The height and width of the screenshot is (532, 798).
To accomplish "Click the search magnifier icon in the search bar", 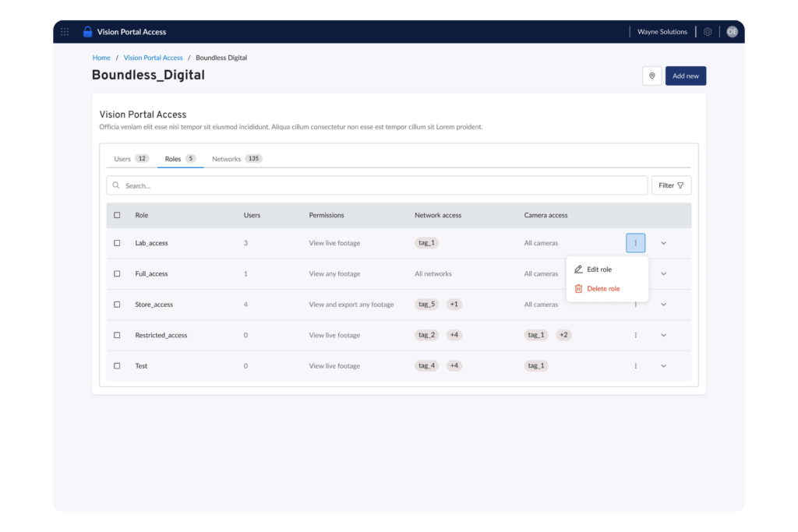I will (116, 185).
